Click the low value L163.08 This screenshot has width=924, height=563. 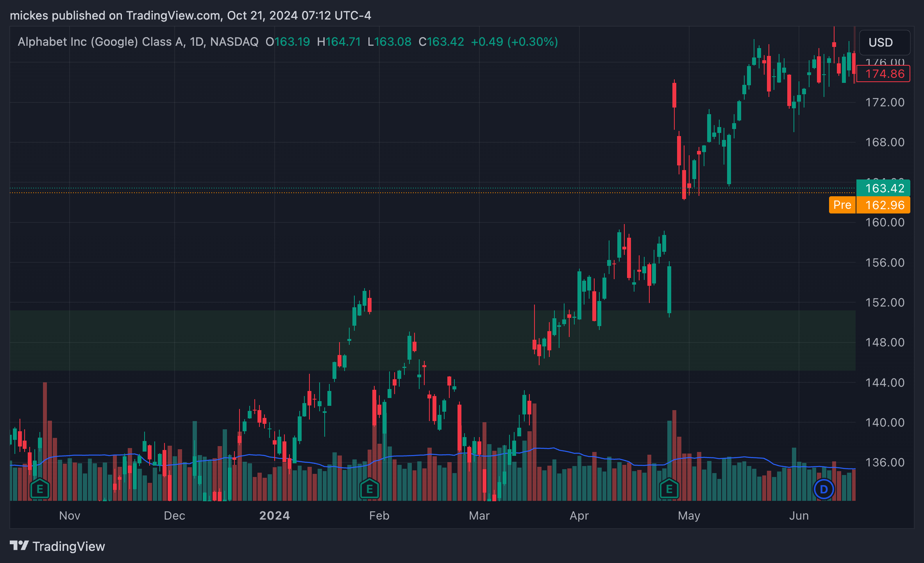390,42
